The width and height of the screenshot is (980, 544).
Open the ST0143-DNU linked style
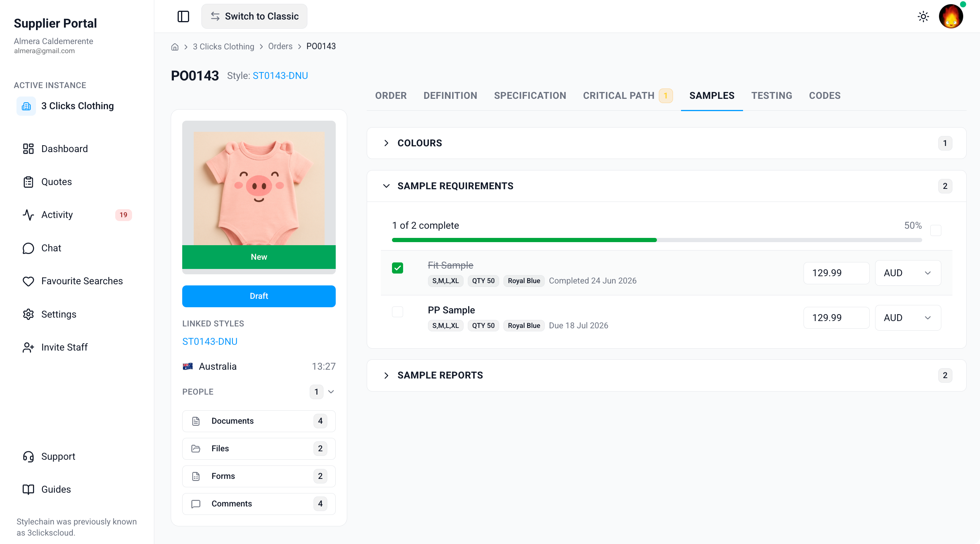click(210, 341)
